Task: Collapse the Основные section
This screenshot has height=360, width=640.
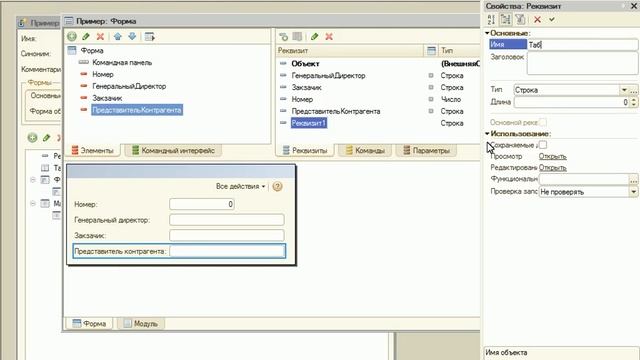Action: click(x=487, y=33)
